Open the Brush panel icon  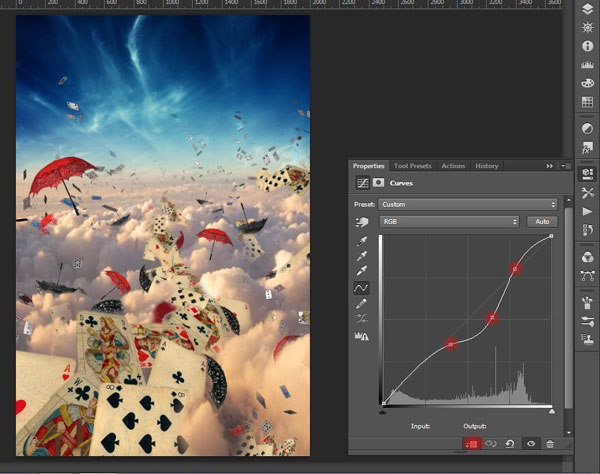coord(587,321)
